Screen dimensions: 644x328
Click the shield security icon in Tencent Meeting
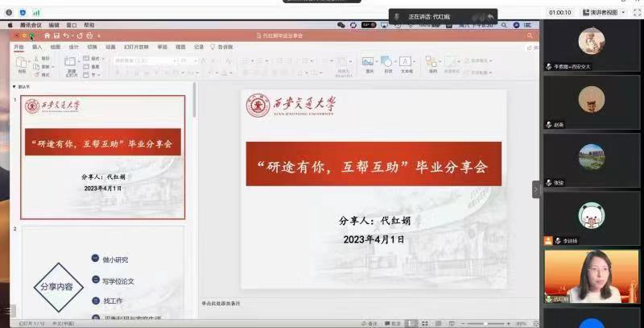point(23,12)
